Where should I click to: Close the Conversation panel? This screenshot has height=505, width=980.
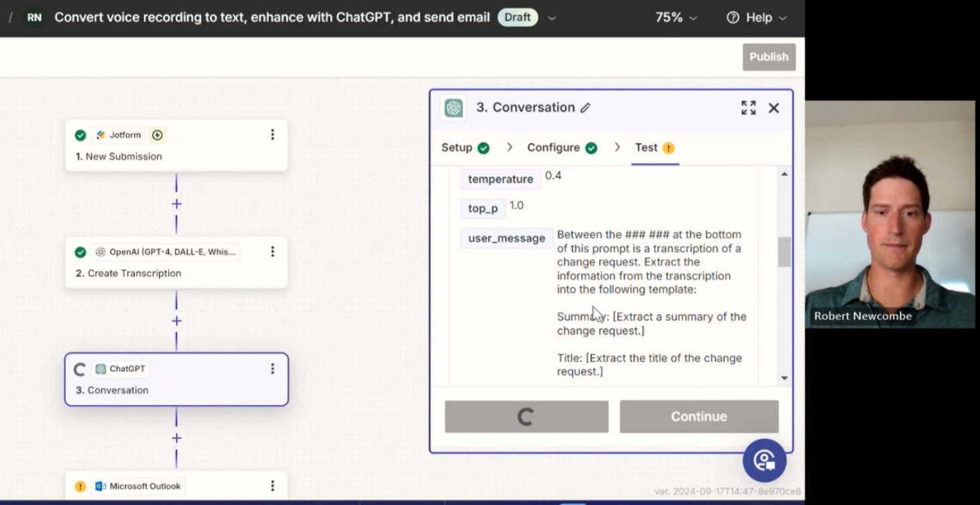(774, 108)
